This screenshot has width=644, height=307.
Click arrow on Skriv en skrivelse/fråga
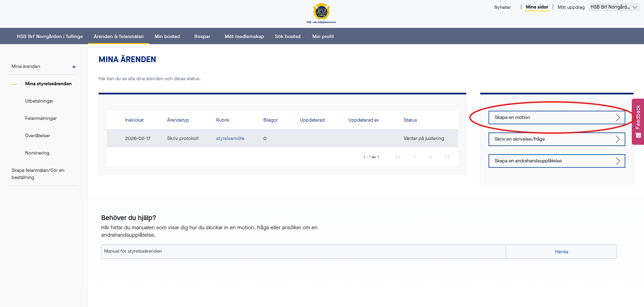coord(618,139)
